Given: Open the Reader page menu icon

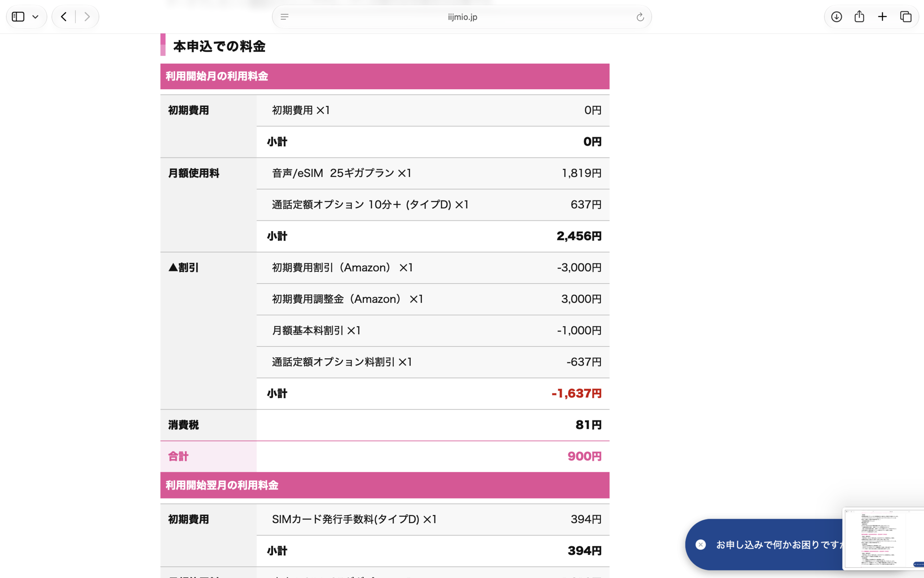Looking at the screenshot, I should [x=284, y=17].
